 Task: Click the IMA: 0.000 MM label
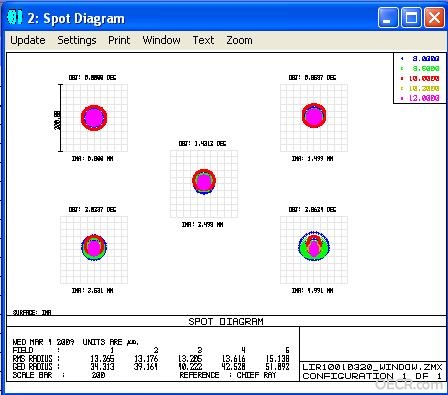pos(92,159)
